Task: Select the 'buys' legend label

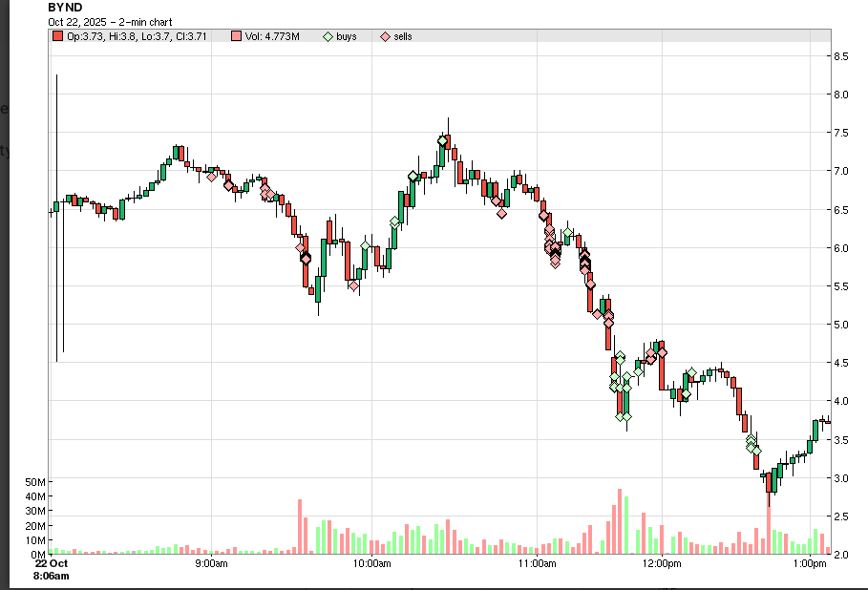Action: pos(347,36)
